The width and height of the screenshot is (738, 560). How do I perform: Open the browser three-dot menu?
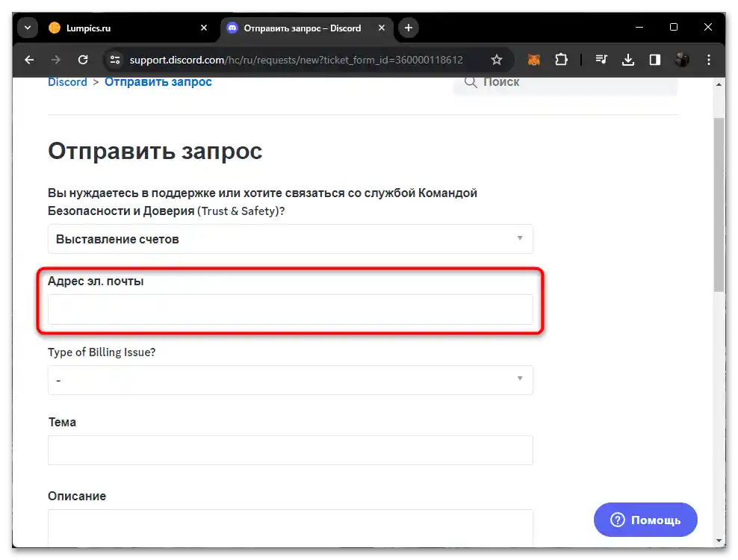point(708,60)
